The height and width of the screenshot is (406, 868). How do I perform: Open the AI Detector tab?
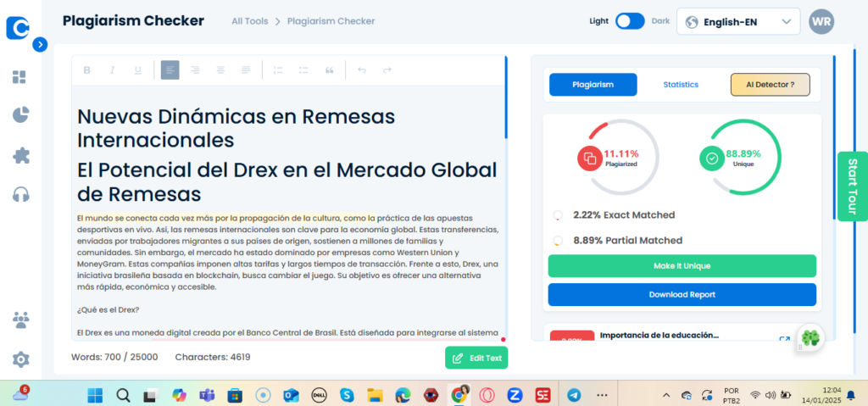(770, 85)
